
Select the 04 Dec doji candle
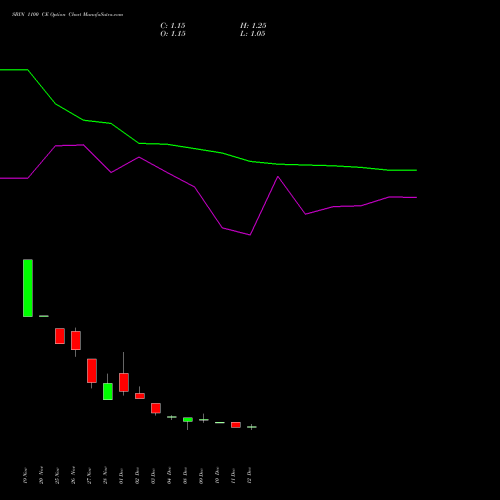tap(172, 417)
